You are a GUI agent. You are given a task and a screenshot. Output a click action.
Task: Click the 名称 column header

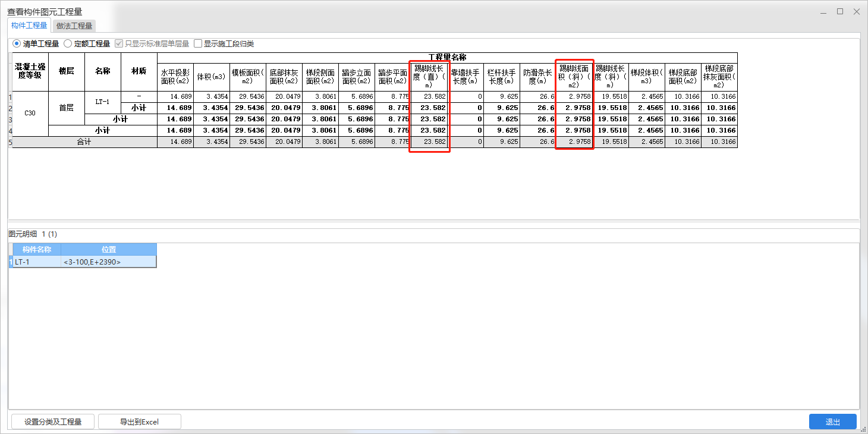click(103, 71)
